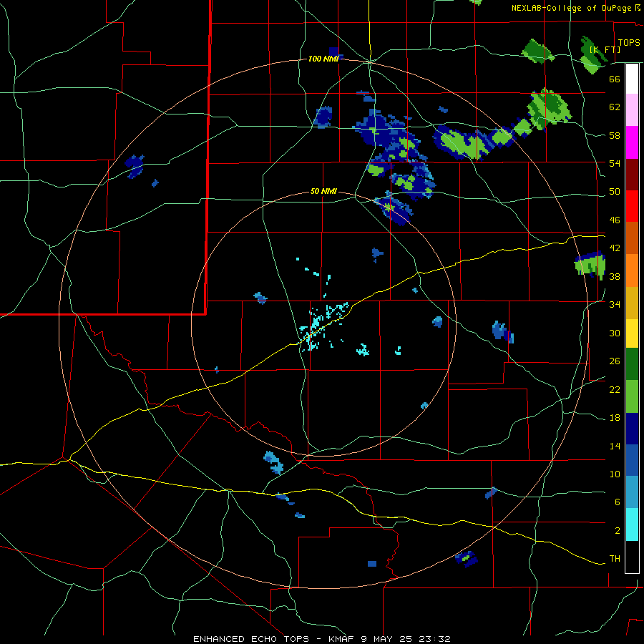The image size is (644, 644).
Task: Click the "54" legend value
Action: [x=615, y=163]
